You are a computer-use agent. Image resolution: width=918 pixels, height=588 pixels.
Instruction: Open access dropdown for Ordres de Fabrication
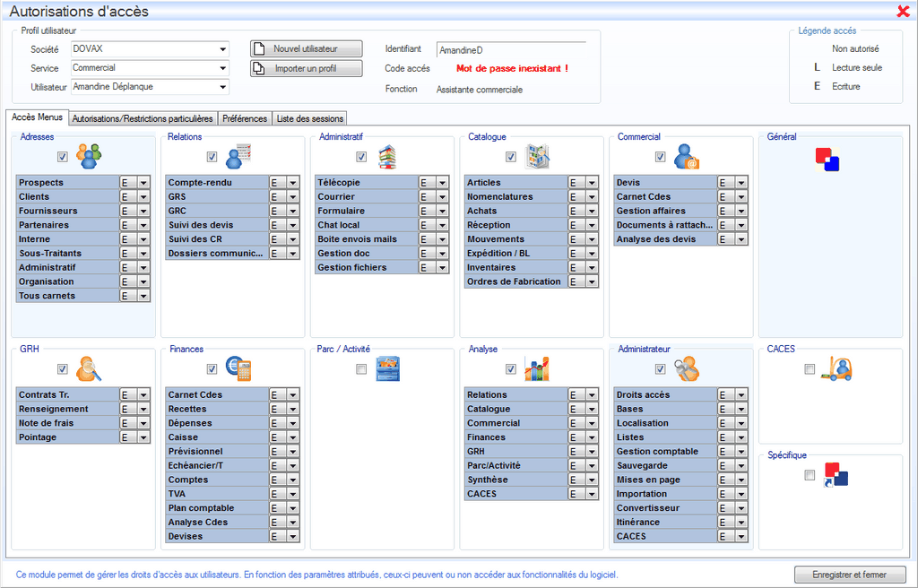tap(592, 281)
